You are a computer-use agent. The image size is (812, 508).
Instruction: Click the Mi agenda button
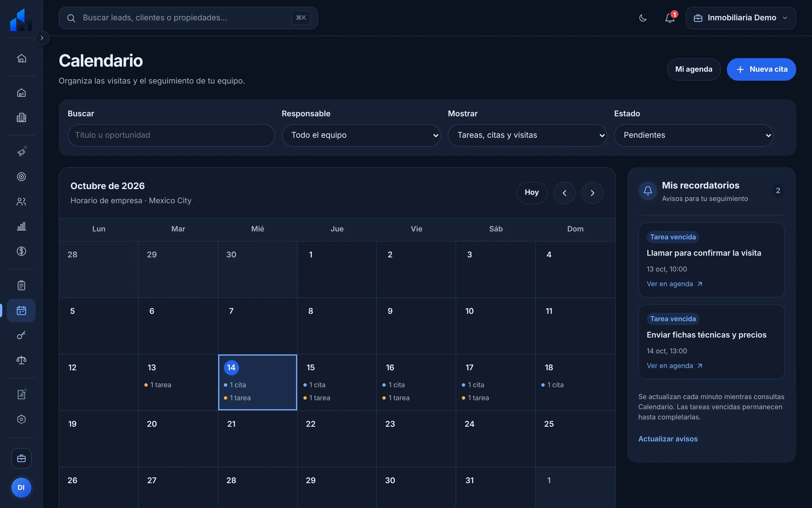(x=694, y=69)
